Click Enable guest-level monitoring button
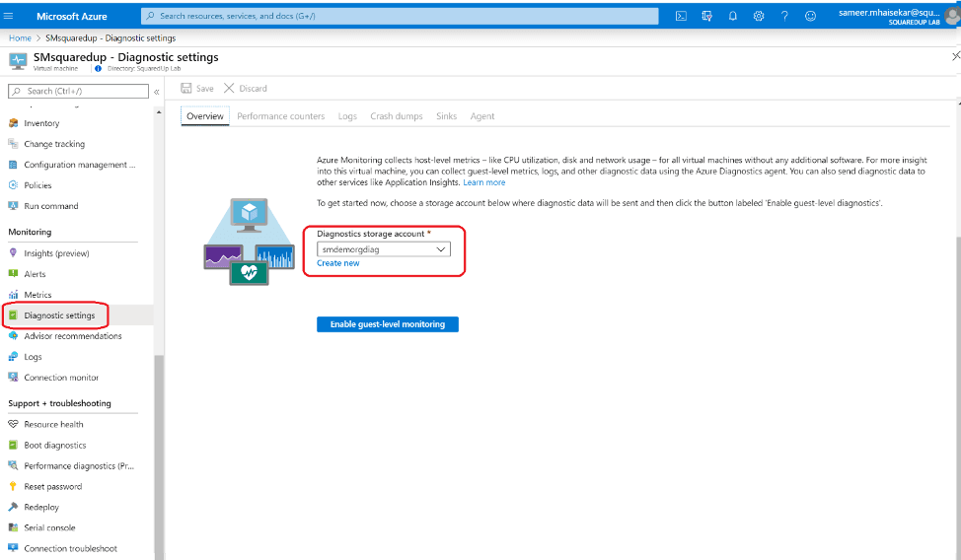The image size is (961, 560). (x=387, y=323)
